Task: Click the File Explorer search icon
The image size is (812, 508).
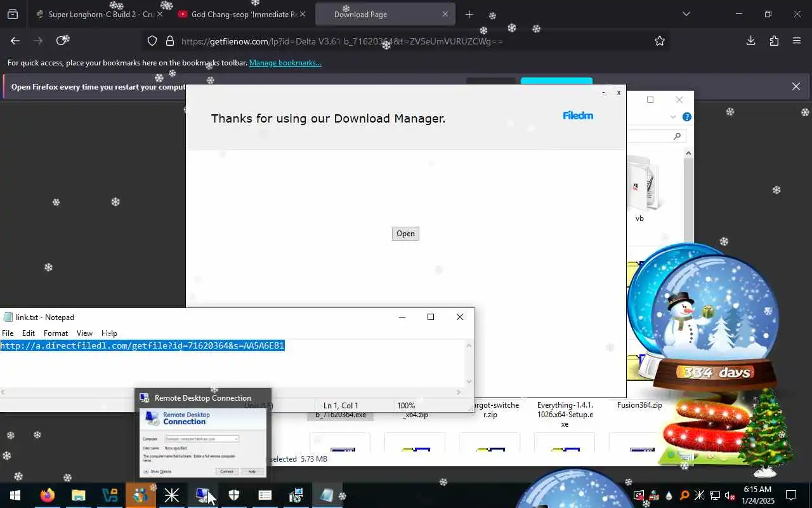Action: (x=677, y=136)
